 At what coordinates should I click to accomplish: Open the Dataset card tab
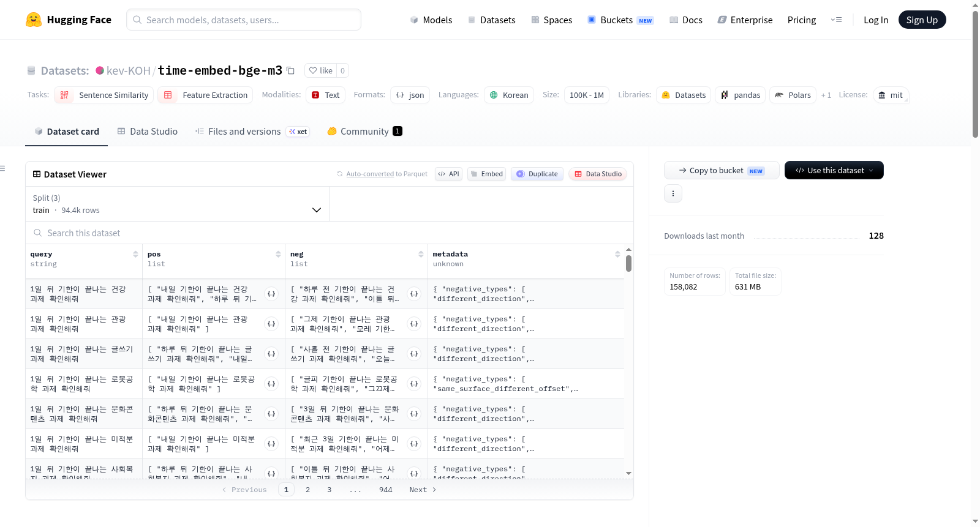66,132
